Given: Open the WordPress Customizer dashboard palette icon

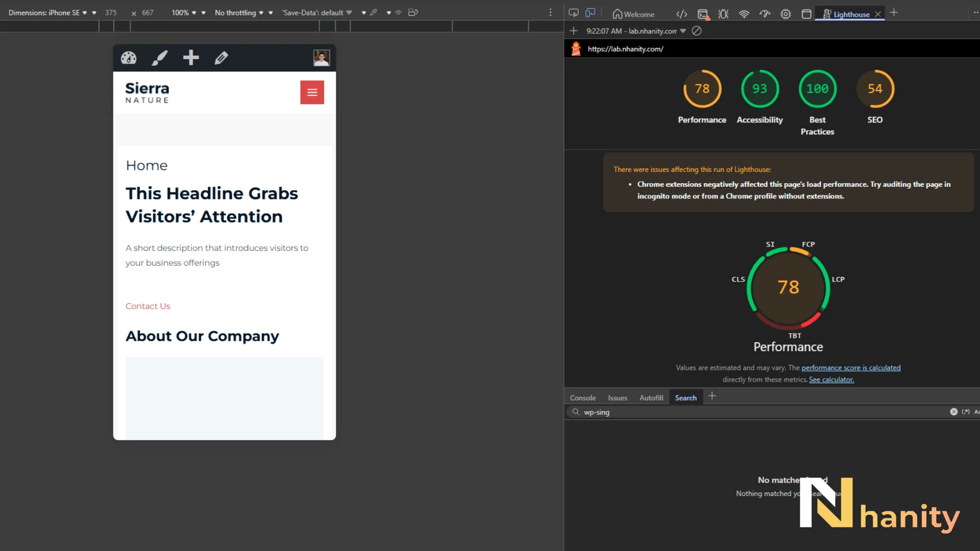Looking at the screenshot, I should point(129,58).
